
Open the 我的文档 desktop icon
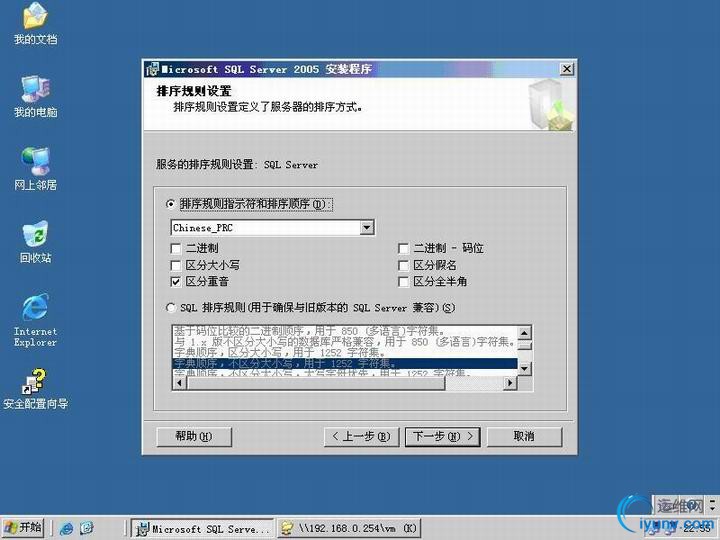click(35, 23)
